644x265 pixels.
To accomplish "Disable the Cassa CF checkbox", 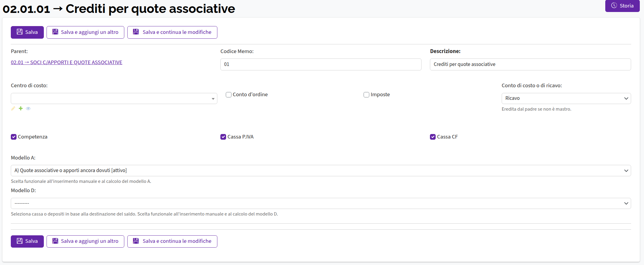I will (433, 137).
